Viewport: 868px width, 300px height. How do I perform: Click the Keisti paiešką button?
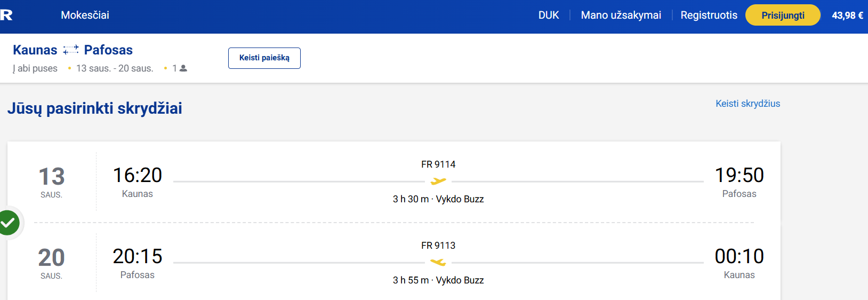264,58
